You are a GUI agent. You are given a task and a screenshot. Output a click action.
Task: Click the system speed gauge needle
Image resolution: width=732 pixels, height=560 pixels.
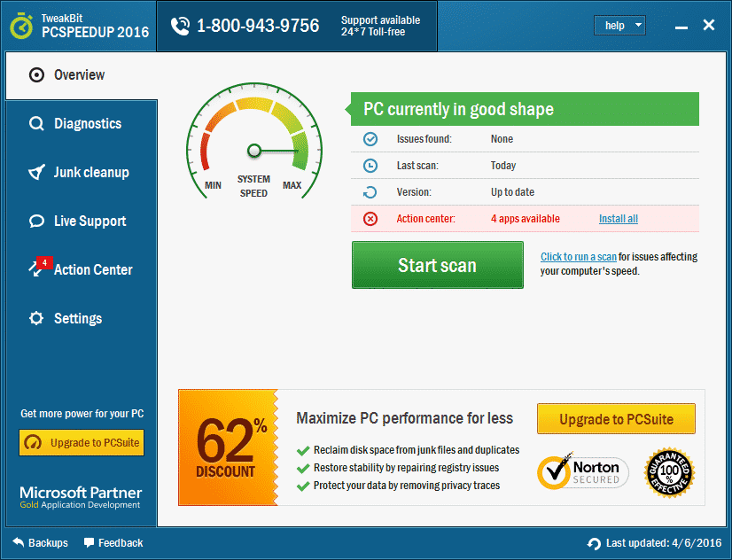coord(273,151)
